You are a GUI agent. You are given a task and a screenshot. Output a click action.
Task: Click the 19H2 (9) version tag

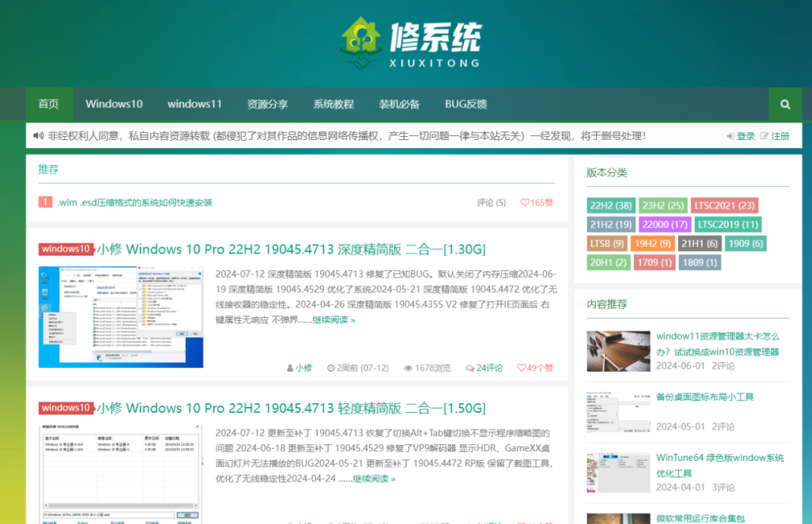pyautogui.click(x=652, y=243)
